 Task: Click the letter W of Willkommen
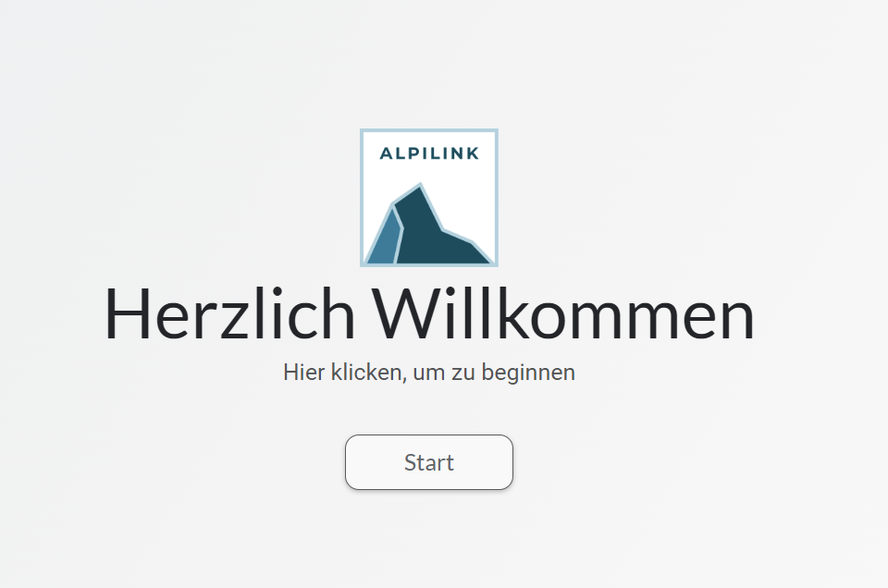coord(401,313)
